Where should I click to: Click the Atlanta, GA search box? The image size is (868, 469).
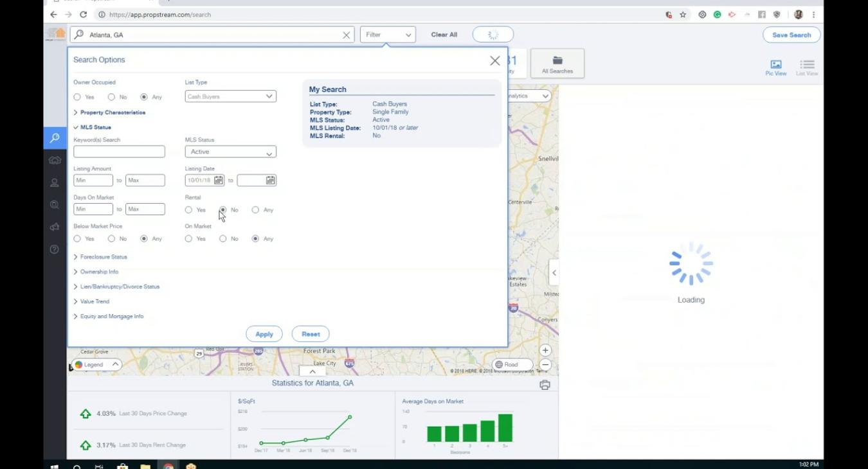(x=212, y=35)
